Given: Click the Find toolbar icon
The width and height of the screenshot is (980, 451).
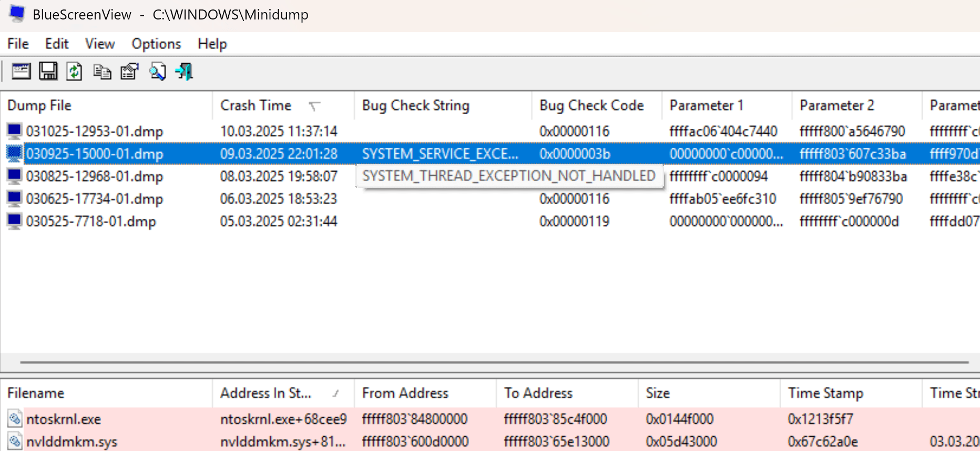Looking at the screenshot, I should point(157,71).
